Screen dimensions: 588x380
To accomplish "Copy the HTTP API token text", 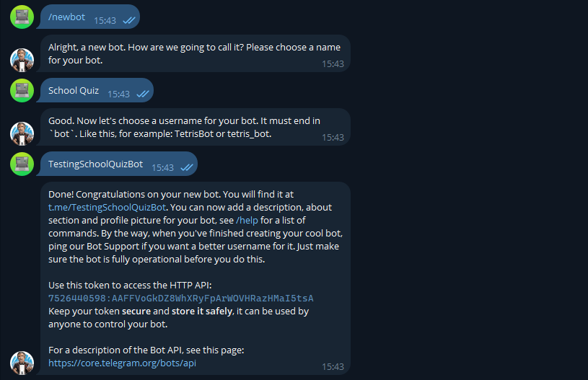I will click(180, 299).
